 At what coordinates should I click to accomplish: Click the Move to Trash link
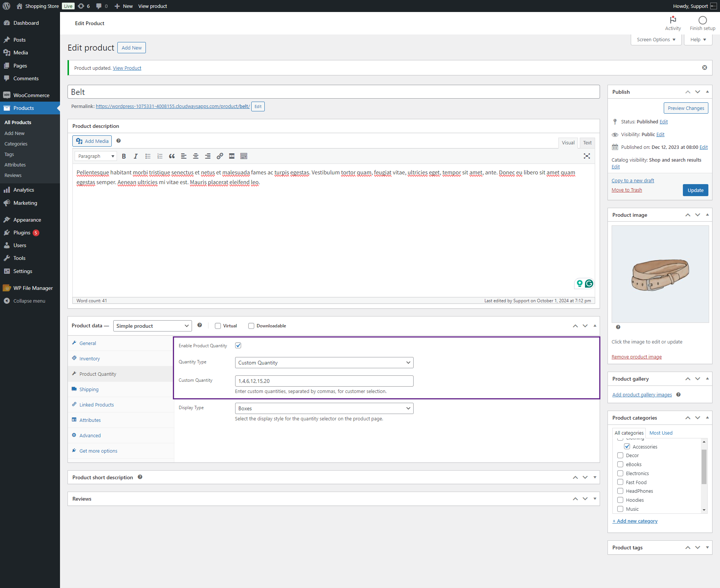coord(627,190)
